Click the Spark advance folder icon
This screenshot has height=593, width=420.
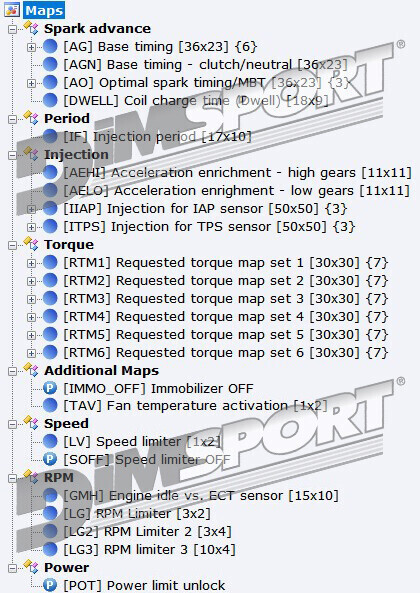(x=31, y=28)
